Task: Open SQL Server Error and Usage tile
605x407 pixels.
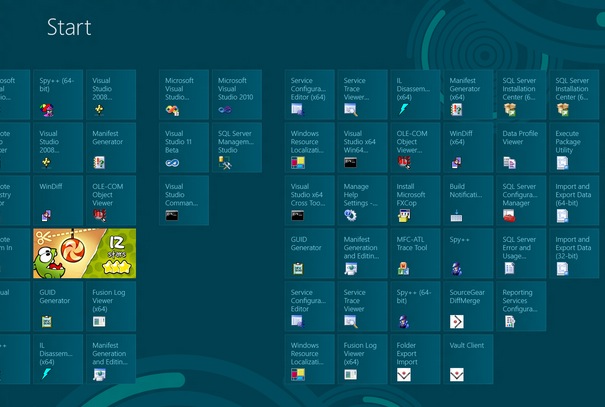Action: coord(521,253)
